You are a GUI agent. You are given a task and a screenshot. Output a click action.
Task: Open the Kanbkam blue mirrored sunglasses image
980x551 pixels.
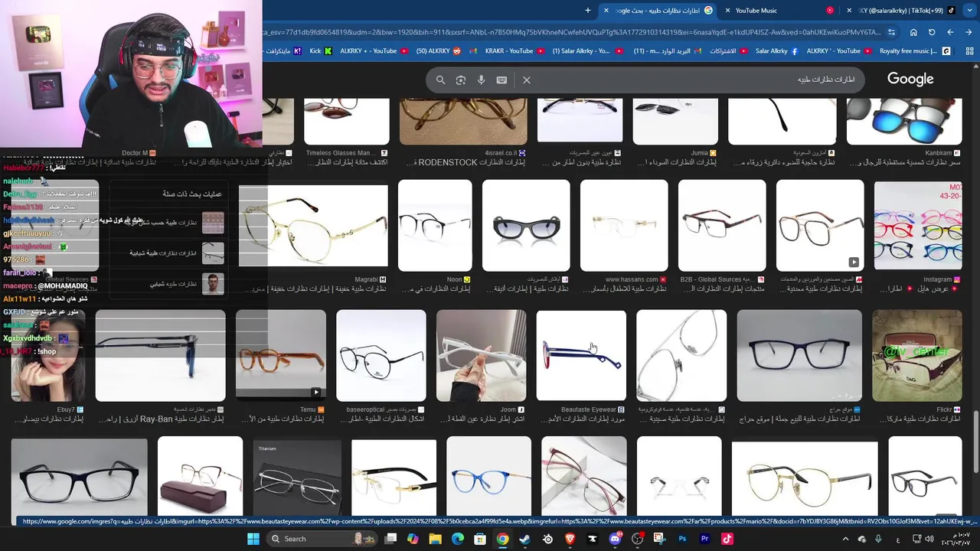tap(904, 121)
